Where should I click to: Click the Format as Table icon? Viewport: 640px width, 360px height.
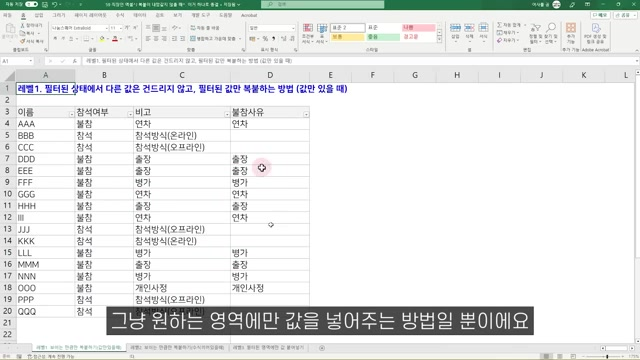tap(322, 28)
